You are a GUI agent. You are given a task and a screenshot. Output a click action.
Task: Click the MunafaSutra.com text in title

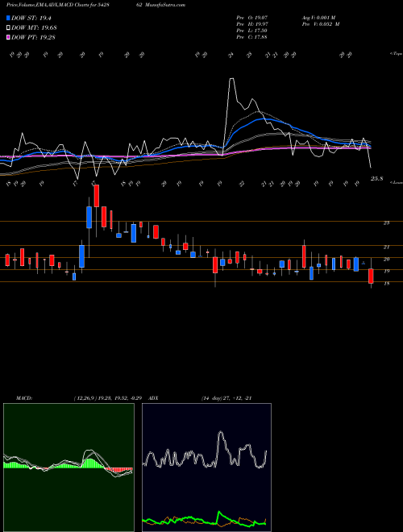167,5
